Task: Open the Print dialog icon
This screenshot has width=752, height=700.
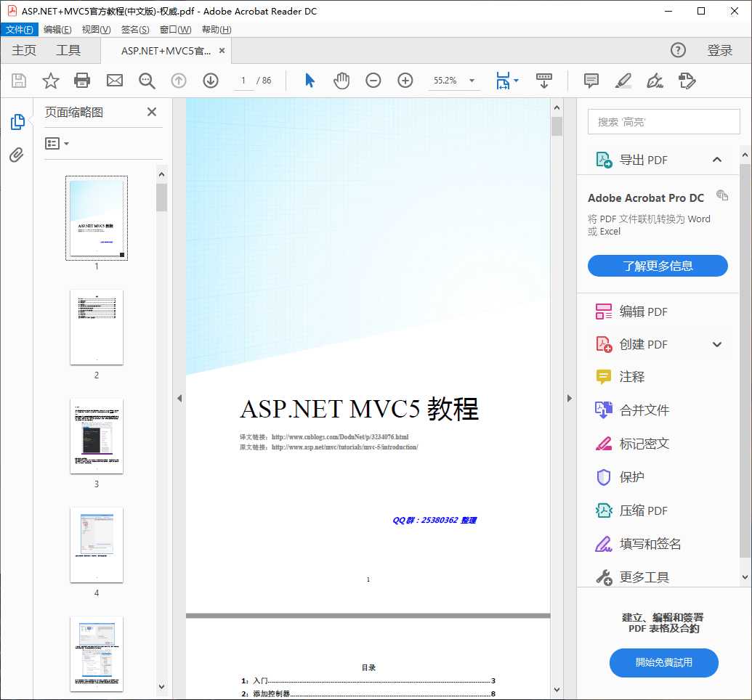Action: [82, 81]
